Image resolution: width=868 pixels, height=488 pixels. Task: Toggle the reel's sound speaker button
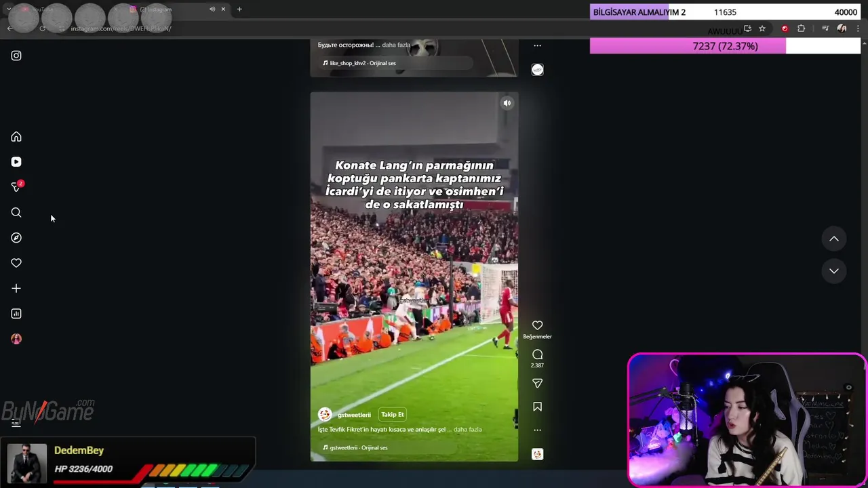507,103
